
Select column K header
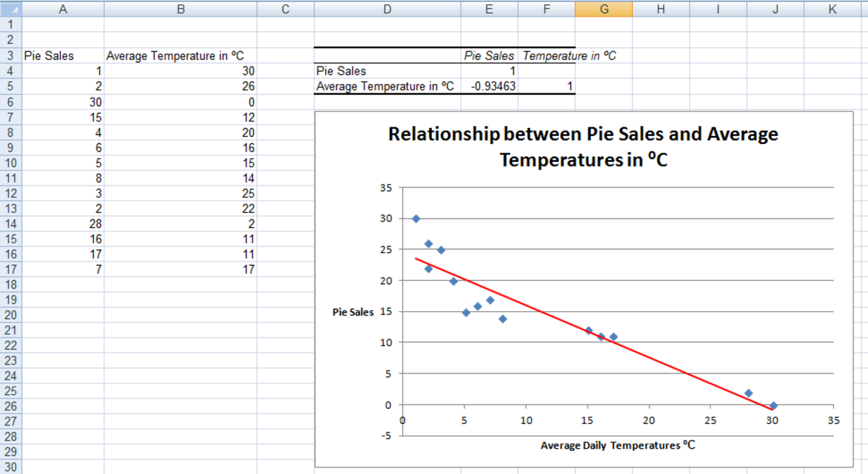pos(832,9)
